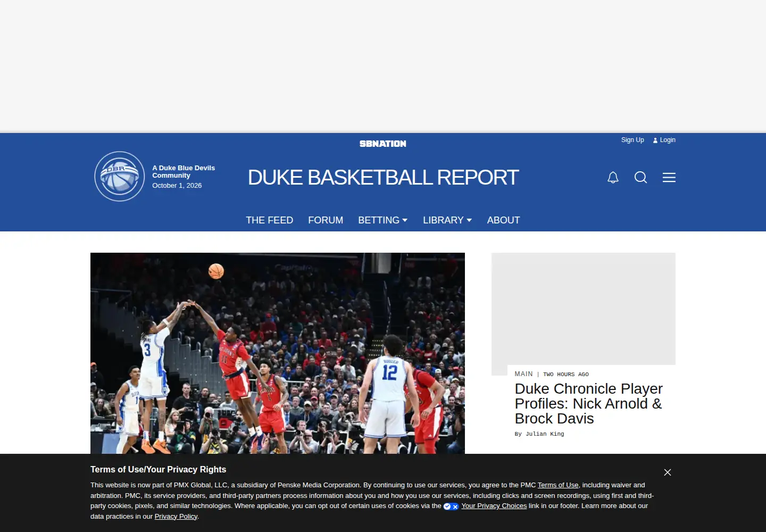Open the basketball game photo article
Image resolution: width=766 pixels, height=532 pixels.
point(278,353)
